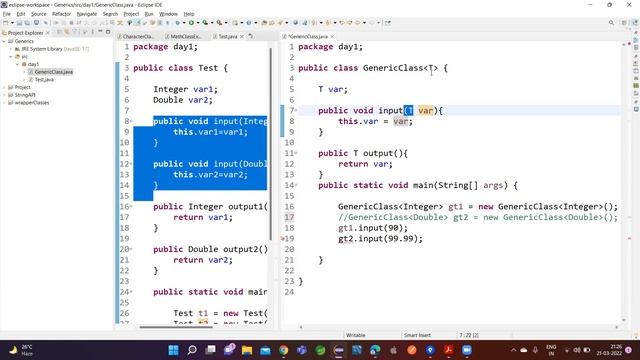Click the Java perspective icon
Screen dimensions: 640x360
click(x=635, y=23)
